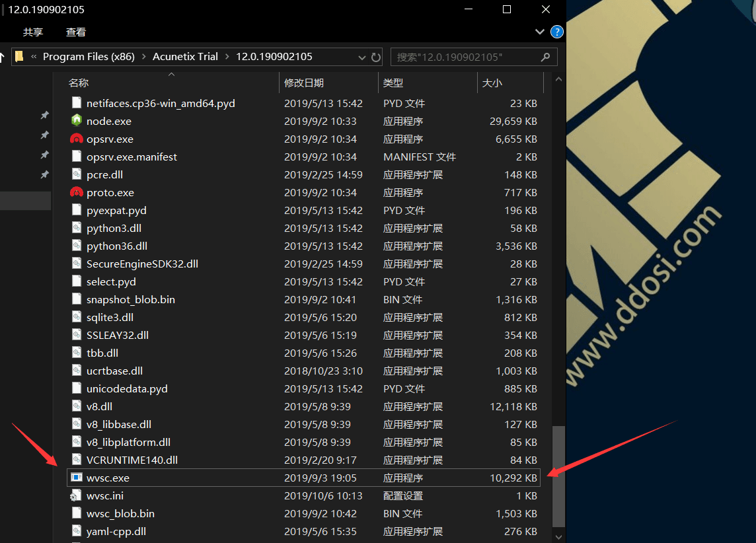Click the first pin icon in navigation pane

(44, 115)
